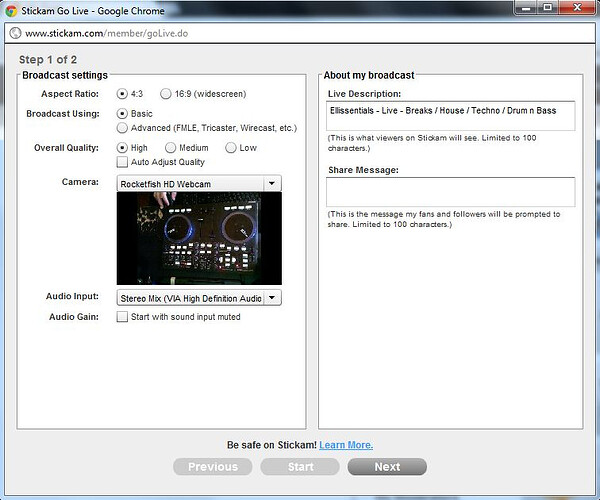Image resolution: width=600 pixels, height=500 pixels.
Task: Choose Basic broadcast mode
Action: 122,114
